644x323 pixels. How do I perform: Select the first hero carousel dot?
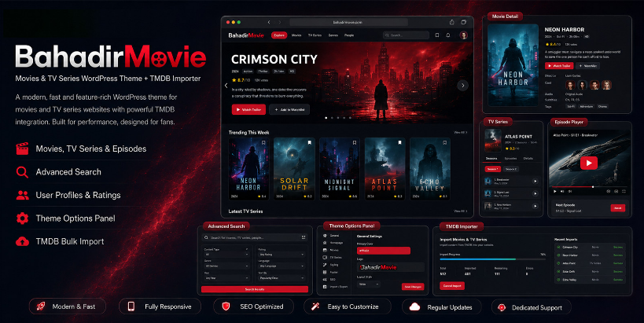pyautogui.click(x=326, y=118)
